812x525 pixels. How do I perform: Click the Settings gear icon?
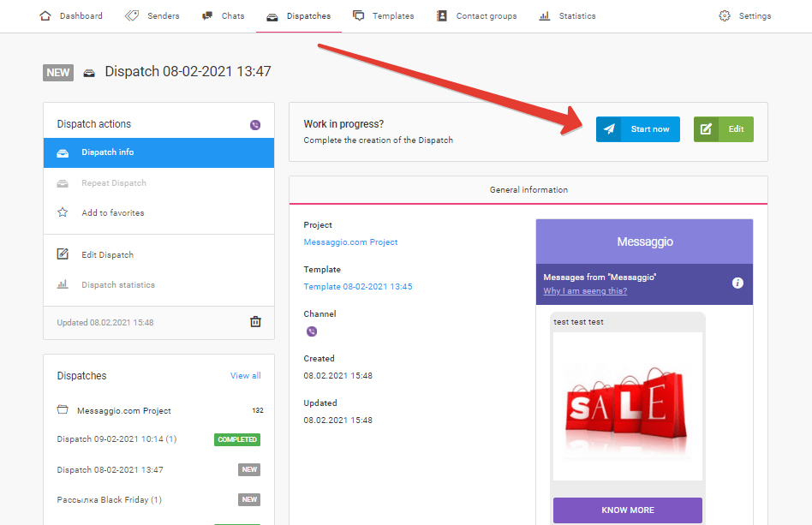[x=725, y=15]
